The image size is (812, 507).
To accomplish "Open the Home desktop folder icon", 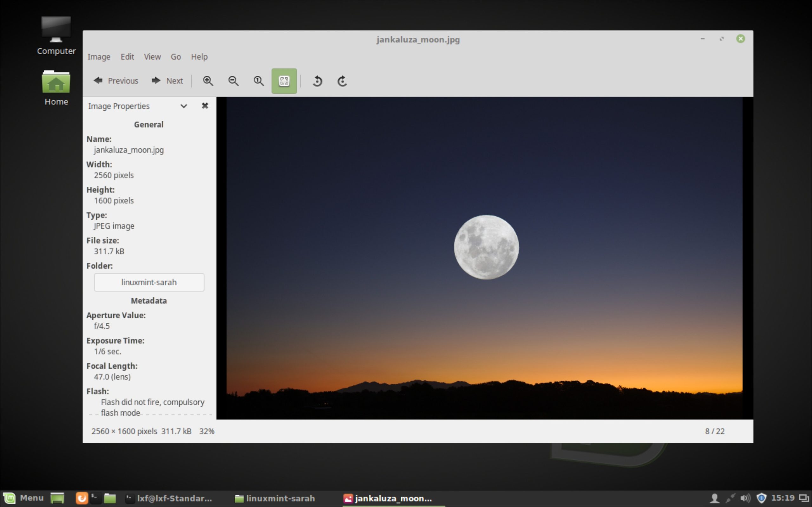I will (x=56, y=87).
